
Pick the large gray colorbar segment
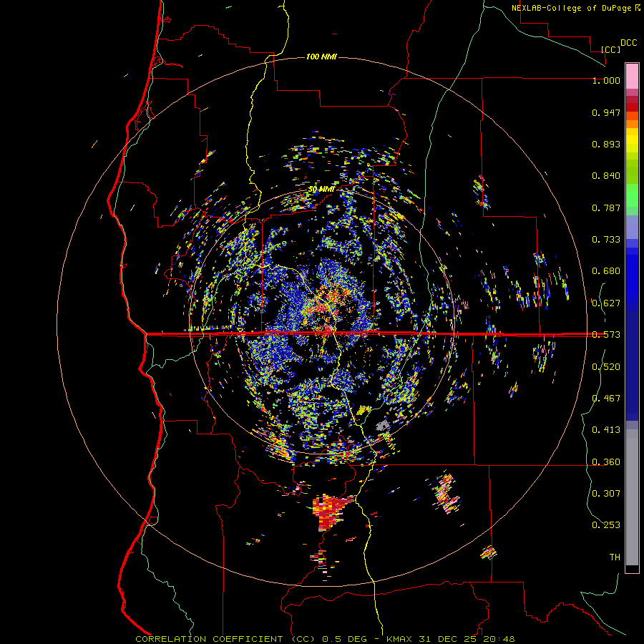click(632, 497)
